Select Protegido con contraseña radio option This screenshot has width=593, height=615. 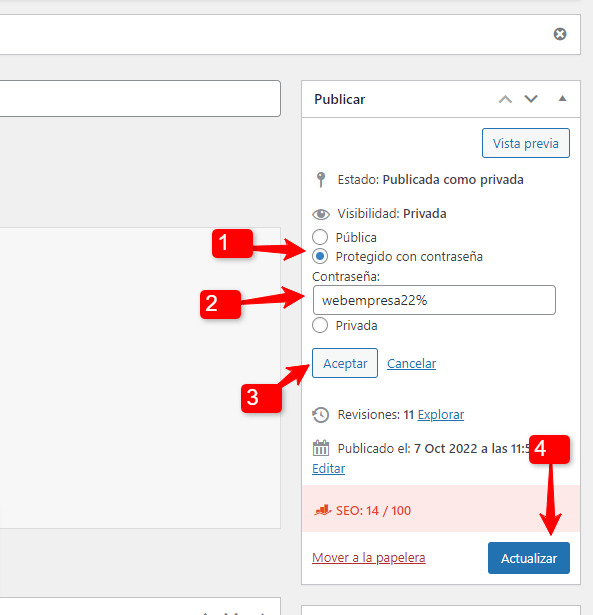coord(320,256)
